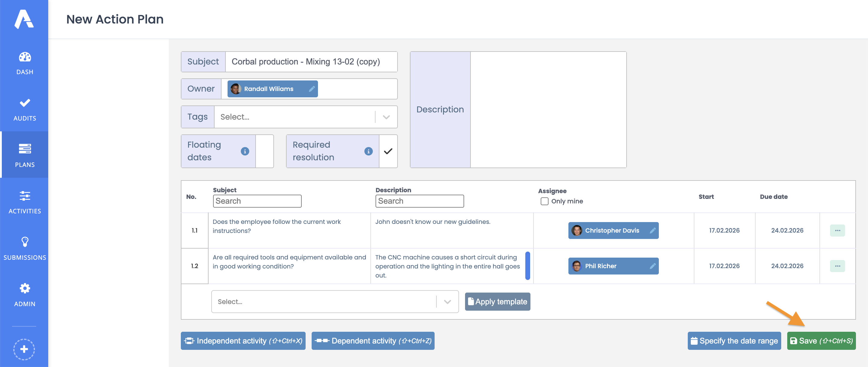Open the Audits section in sidebar

click(x=25, y=109)
